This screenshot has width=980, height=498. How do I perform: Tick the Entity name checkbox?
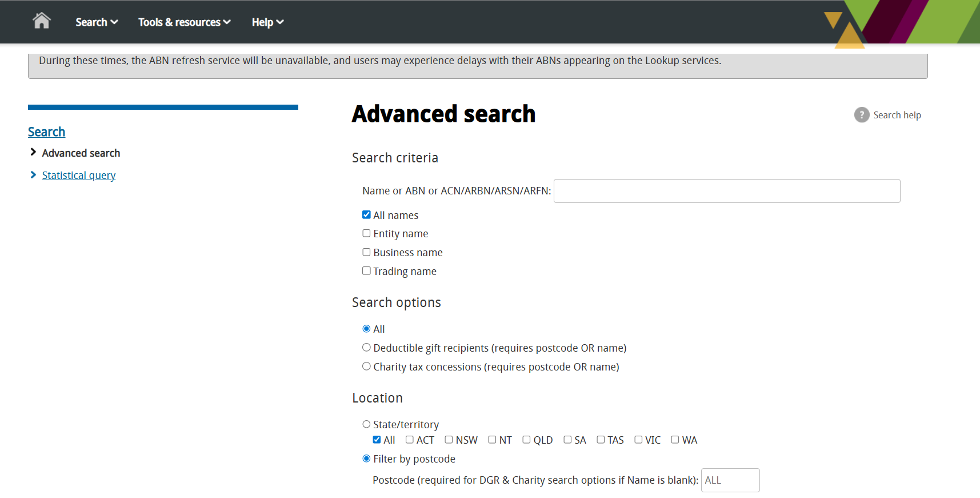(366, 233)
